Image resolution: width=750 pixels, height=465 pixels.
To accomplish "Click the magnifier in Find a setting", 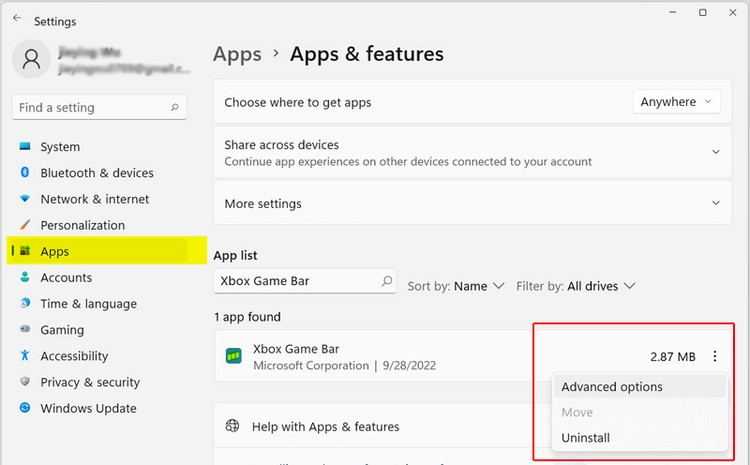I will click(175, 107).
